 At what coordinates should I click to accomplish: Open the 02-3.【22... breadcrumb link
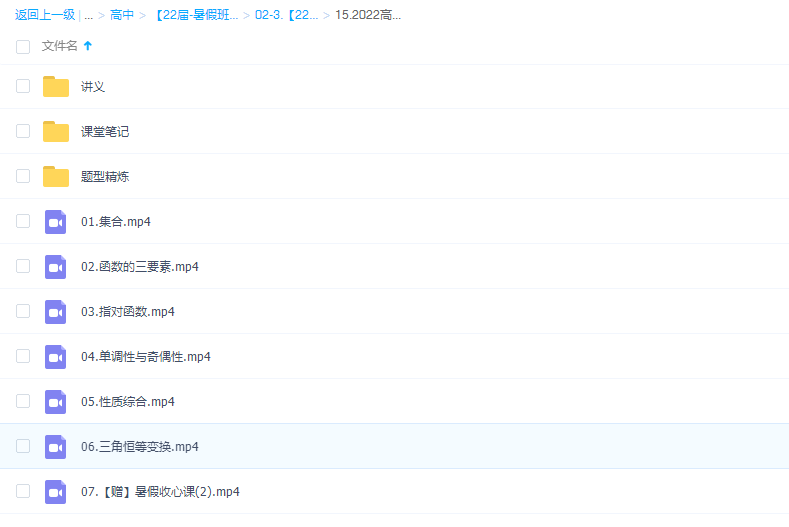(x=287, y=15)
